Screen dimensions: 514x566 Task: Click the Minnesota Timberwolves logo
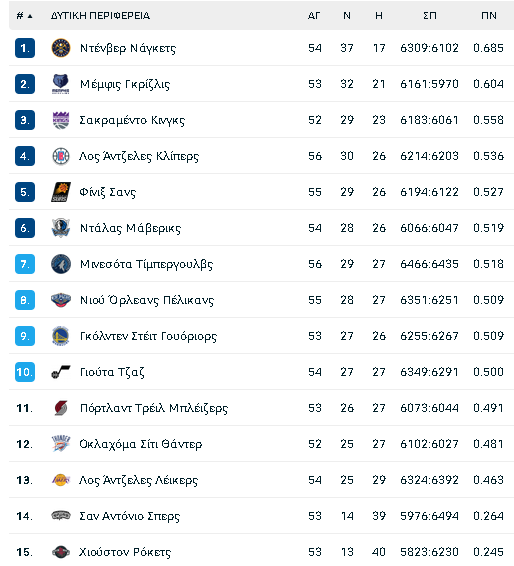click(x=61, y=264)
